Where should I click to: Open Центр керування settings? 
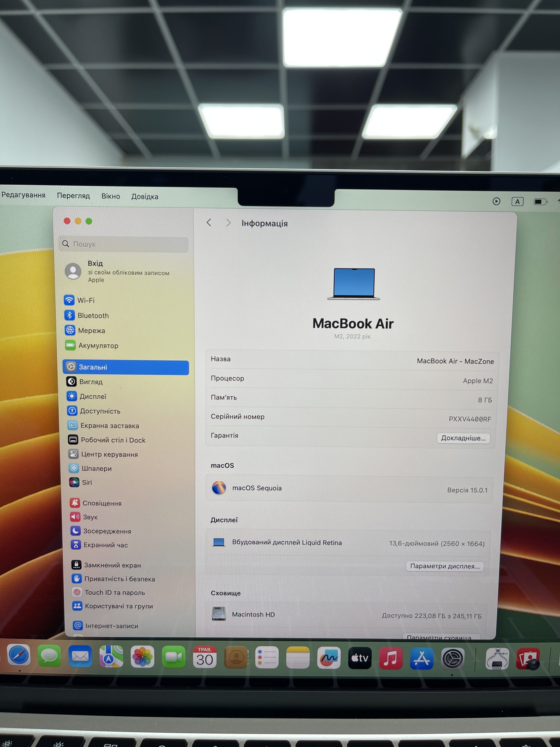(x=103, y=454)
